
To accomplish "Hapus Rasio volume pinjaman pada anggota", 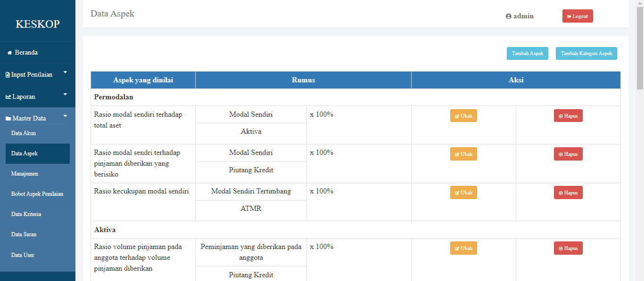I will [568, 248].
